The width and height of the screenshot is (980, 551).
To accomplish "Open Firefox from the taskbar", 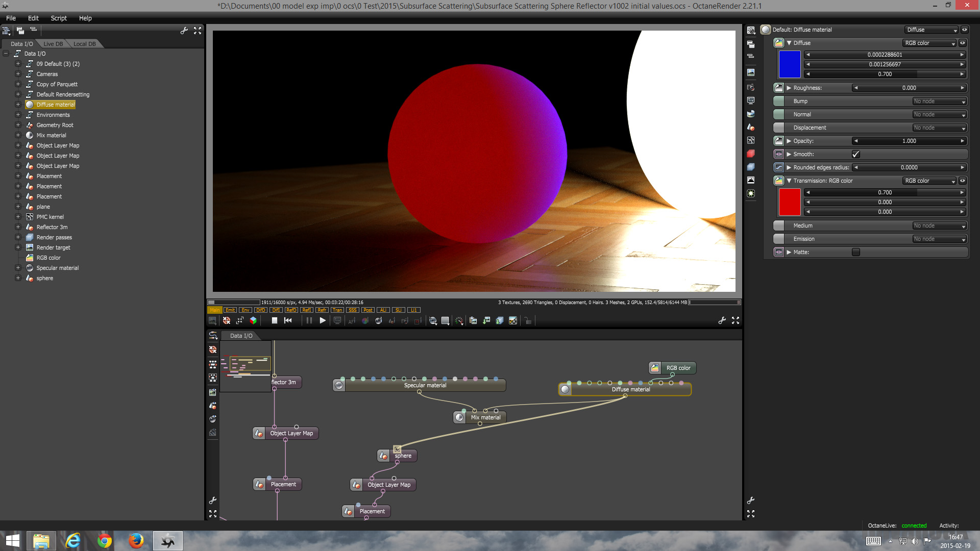I will tap(136, 540).
